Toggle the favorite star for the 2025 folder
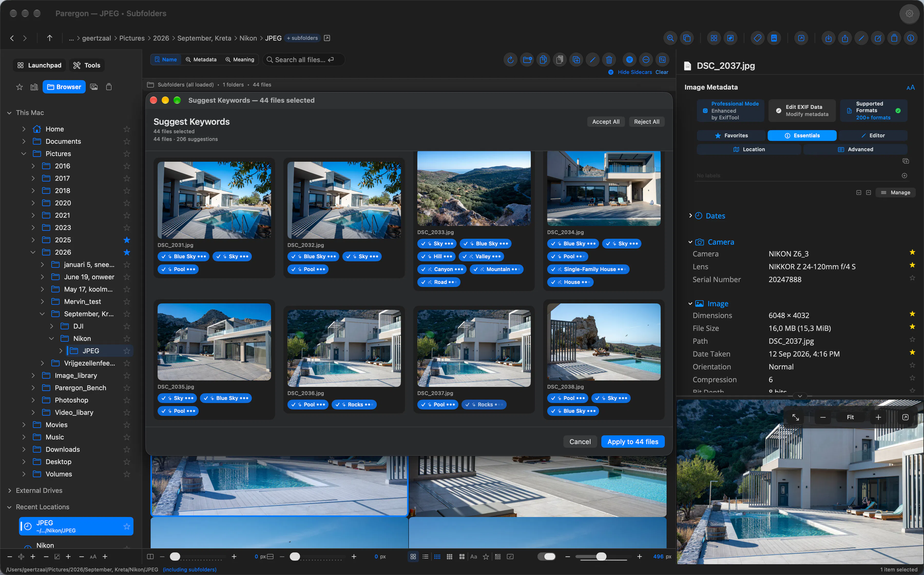The image size is (924, 575). pos(127,240)
